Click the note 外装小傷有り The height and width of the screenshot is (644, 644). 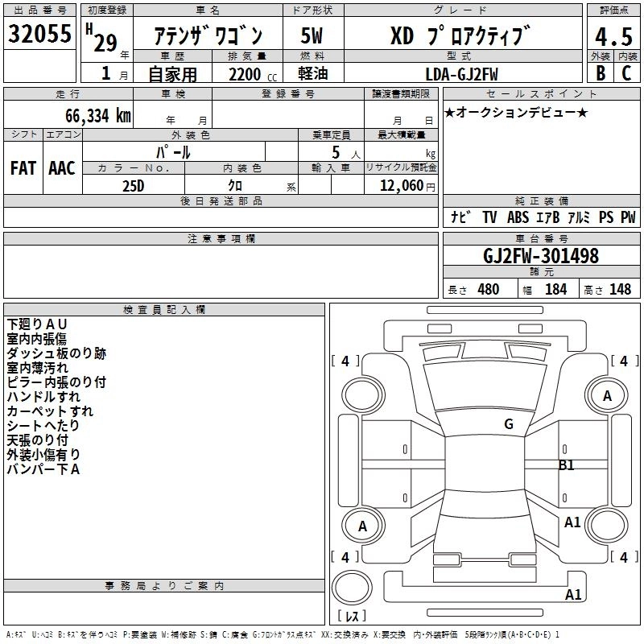click(x=43, y=454)
